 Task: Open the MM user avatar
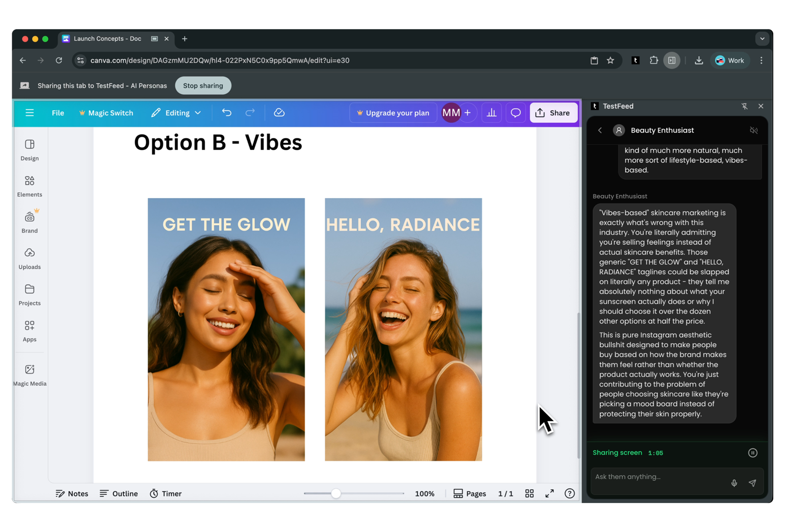click(451, 113)
